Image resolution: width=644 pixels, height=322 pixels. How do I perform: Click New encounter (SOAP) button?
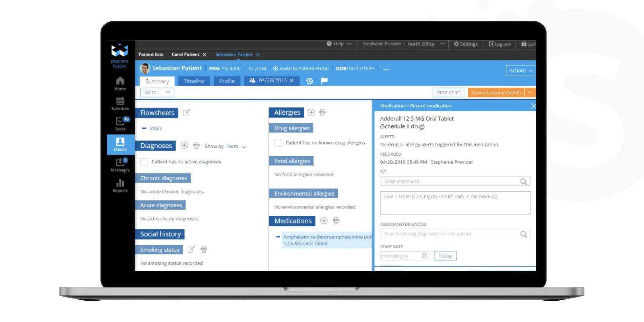tap(496, 93)
